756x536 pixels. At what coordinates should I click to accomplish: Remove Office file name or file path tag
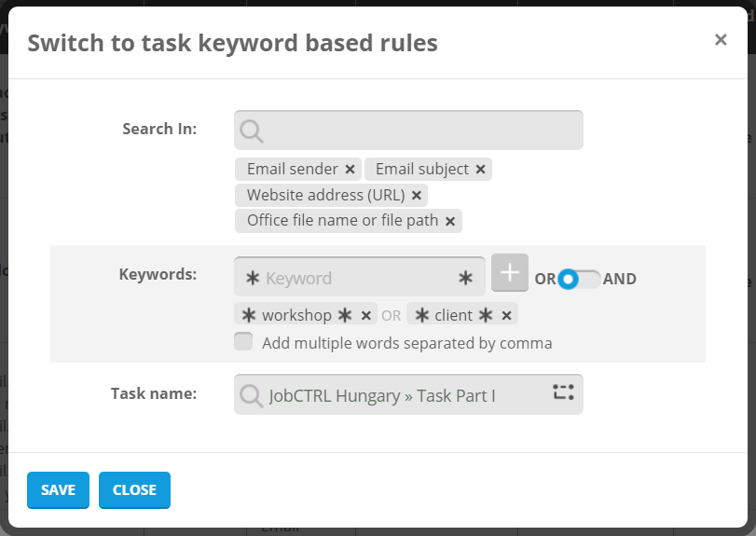click(x=450, y=222)
